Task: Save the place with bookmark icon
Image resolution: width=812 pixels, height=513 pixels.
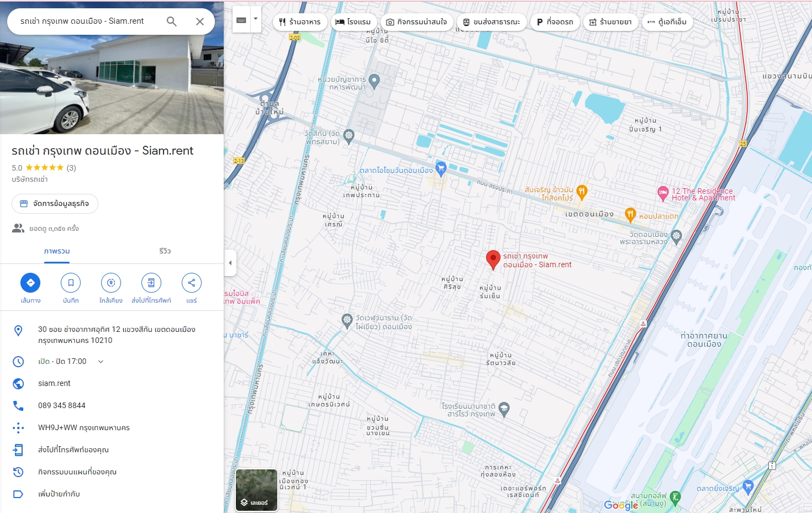Action: tap(71, 283)
